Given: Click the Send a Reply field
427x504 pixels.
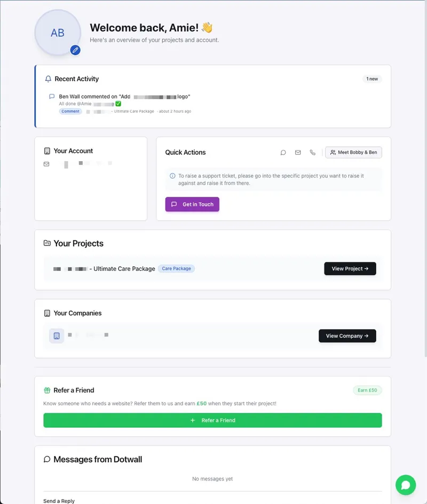Looking at the screenshot, I should tap(59, 500).
